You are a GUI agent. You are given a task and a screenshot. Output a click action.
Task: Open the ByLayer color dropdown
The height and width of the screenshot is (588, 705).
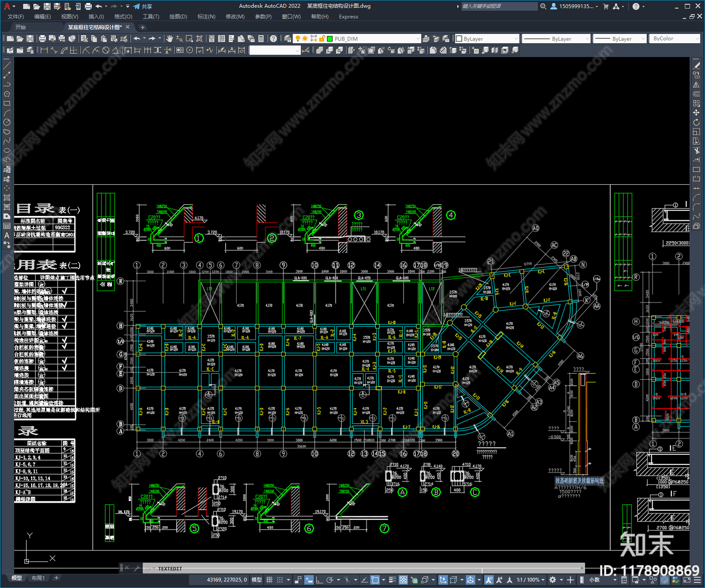487,39
